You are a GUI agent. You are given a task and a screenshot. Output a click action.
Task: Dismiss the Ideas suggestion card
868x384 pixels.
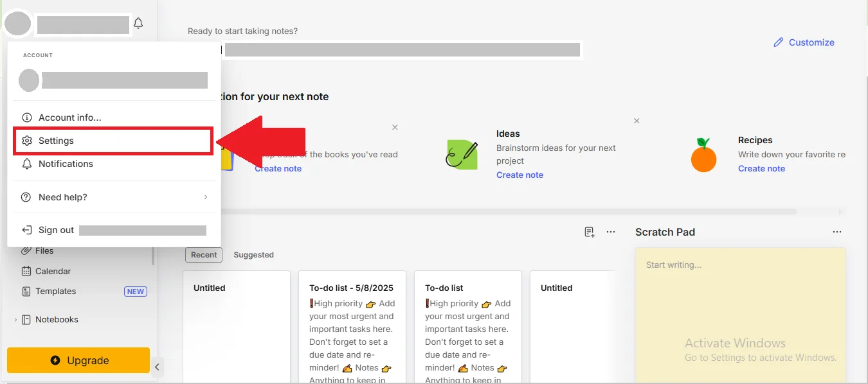pyautogui.click(x=637, y=121)
